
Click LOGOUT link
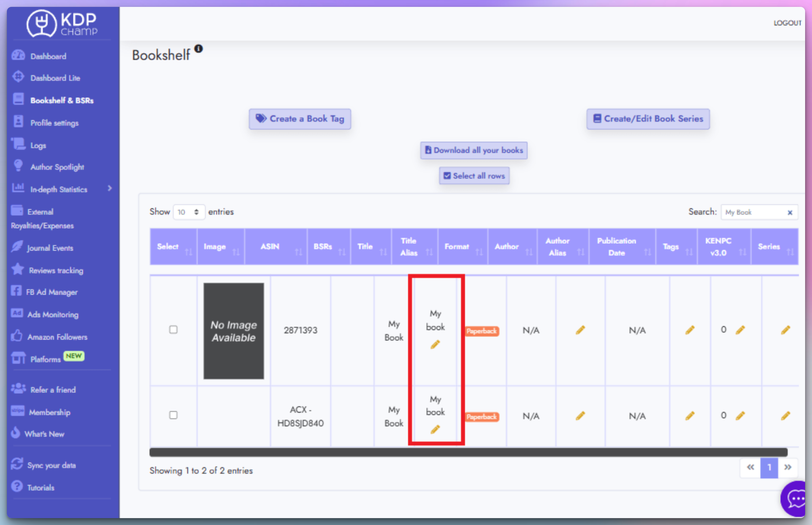point(787,23)
